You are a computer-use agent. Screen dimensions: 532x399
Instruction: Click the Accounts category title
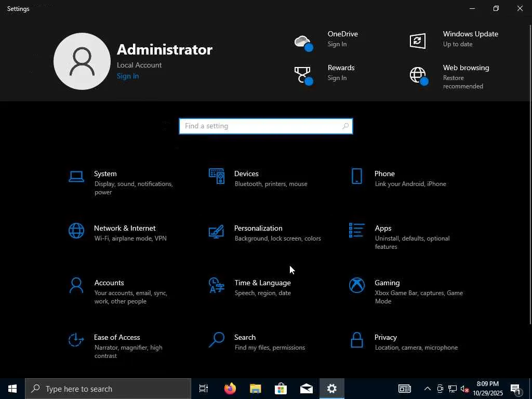point(109,283)
